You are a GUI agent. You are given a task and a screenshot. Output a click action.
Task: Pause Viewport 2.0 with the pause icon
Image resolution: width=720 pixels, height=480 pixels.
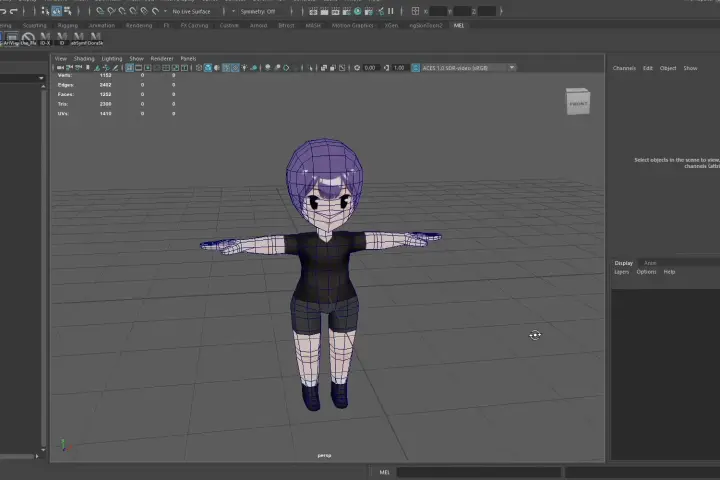[x=391, y=11]
